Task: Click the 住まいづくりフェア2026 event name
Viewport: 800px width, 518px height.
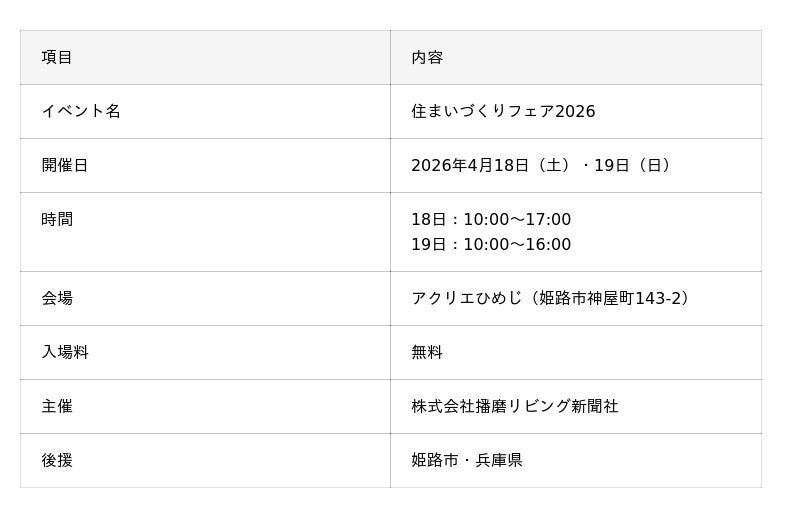Action: [503, 111]
